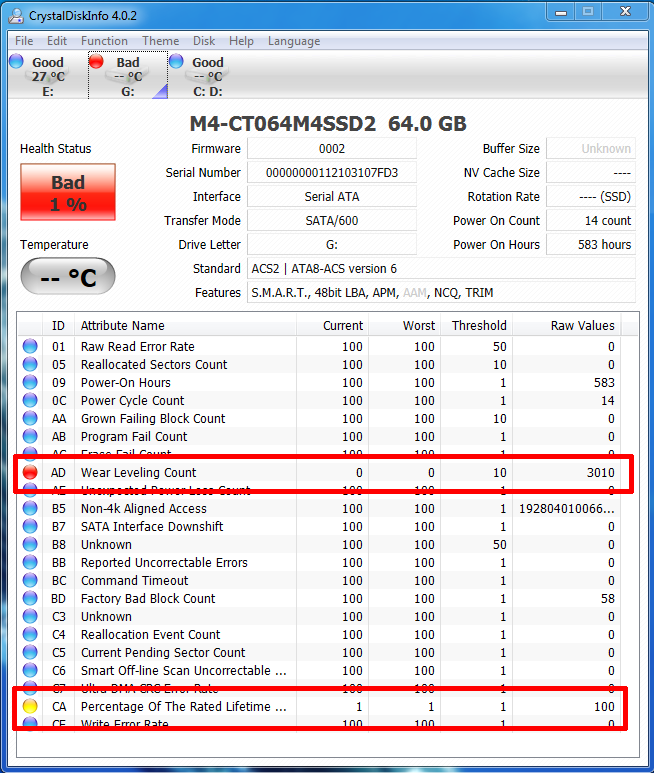Screen dimensions: 654x773
Task: Click the blue orb for Factory Bad Block Count
Action: (x=30, y=598)
